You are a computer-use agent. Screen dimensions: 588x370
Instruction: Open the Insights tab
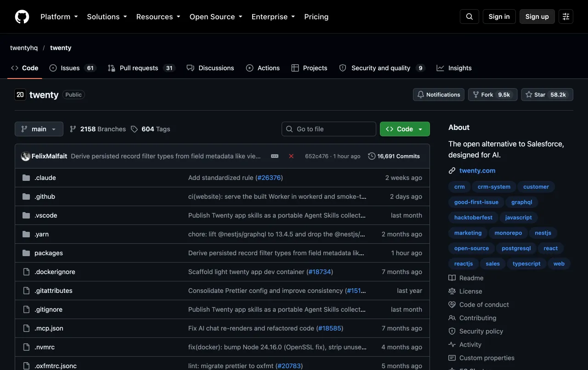tap(454, 68)
